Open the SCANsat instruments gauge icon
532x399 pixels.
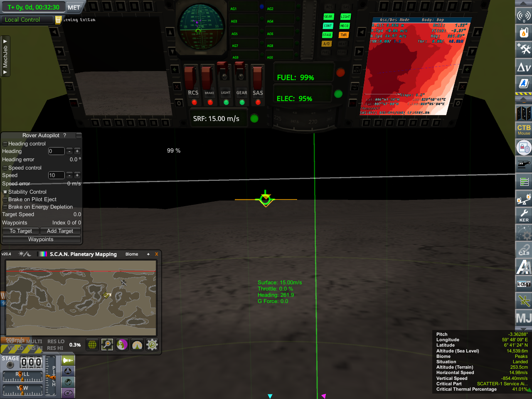tap(137, 345)
